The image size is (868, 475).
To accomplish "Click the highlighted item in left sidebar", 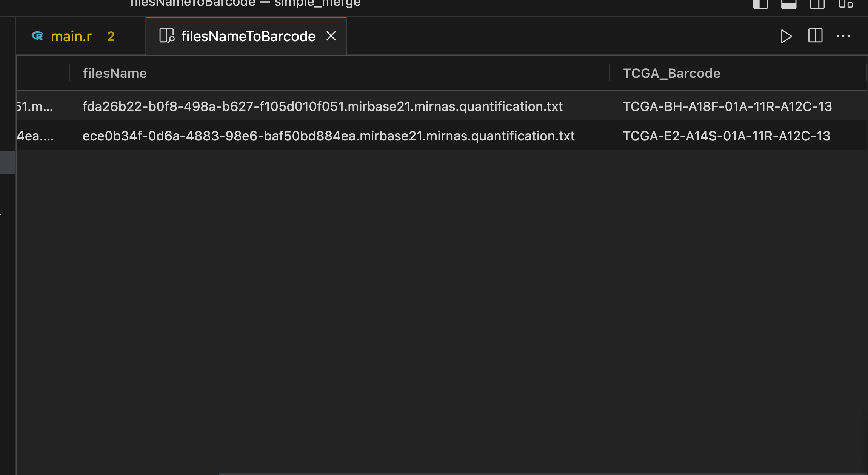I will (7, 162).
